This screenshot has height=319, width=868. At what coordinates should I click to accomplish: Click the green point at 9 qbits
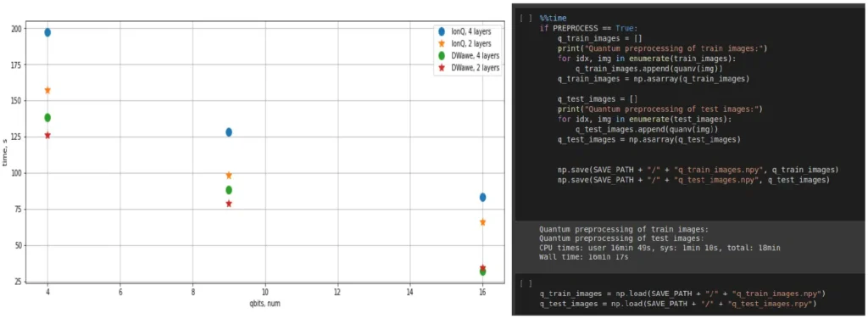(229, 190)
